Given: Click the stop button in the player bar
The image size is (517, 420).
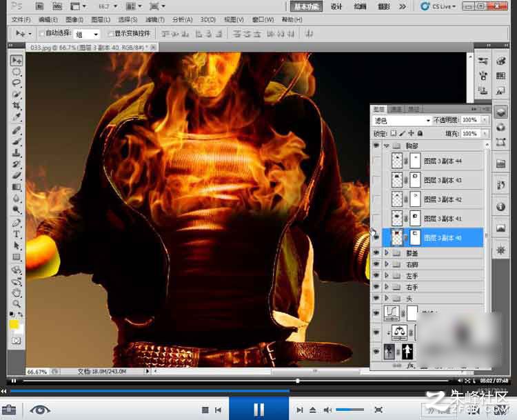Looking at the screenshot, I should (x=205, y=410).
